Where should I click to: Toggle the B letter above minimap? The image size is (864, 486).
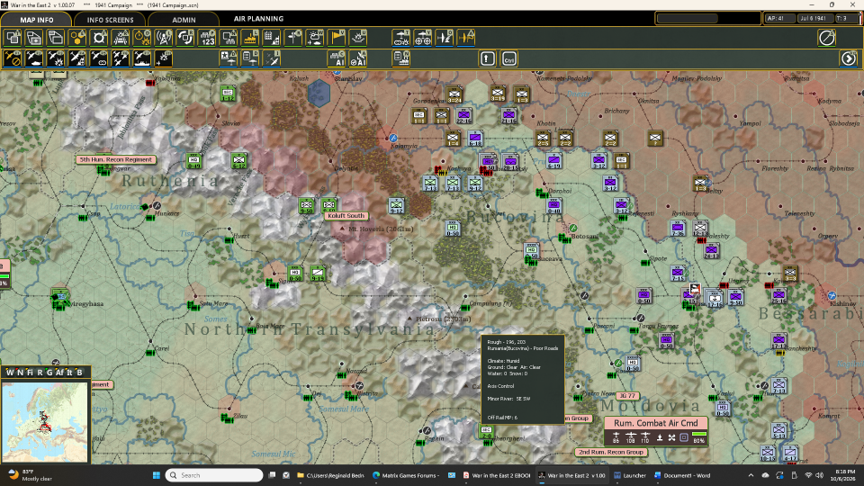click(79, 372)
